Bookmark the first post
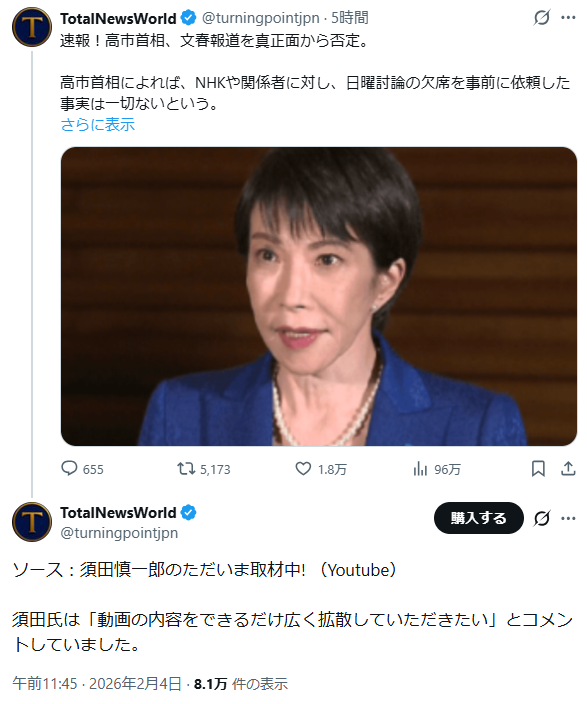This screenshot has width=587, height=704. pyautogui.click(x=538, y=469)
